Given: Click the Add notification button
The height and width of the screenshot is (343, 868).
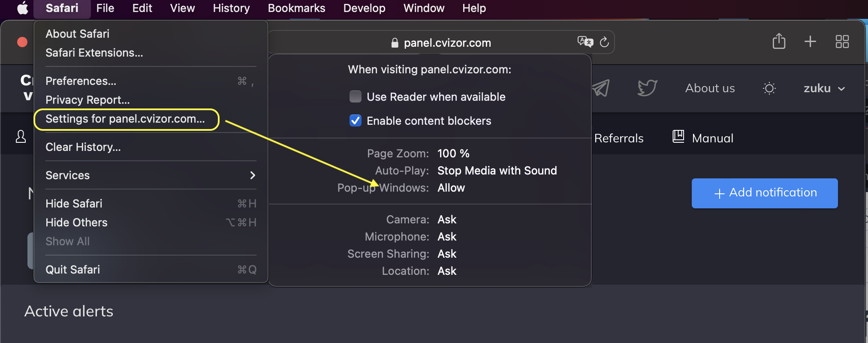Looking at the screenshot, I should 764,193.
